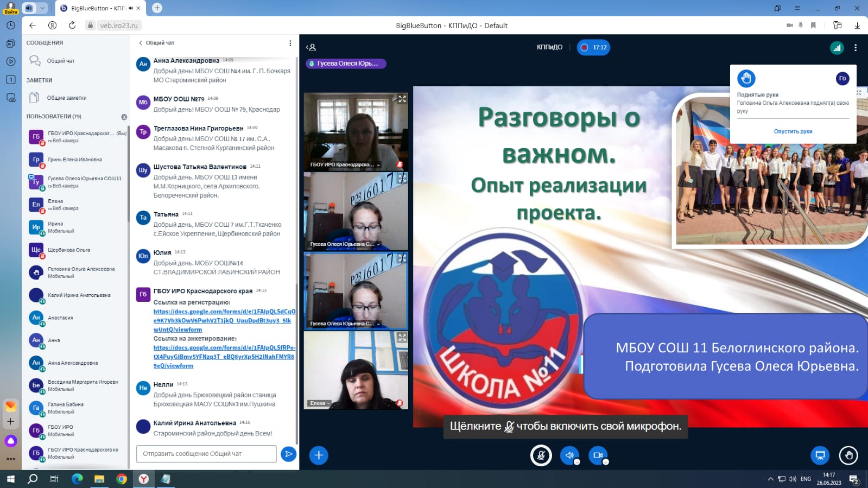
Task: Open meeting options menu in top-right
Action: click(x=856, y=48)
